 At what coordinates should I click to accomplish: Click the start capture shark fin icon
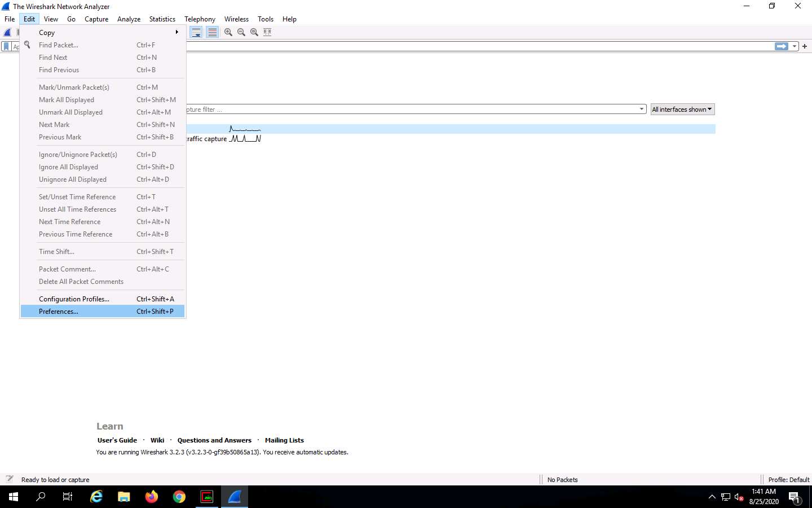[7, 32]
